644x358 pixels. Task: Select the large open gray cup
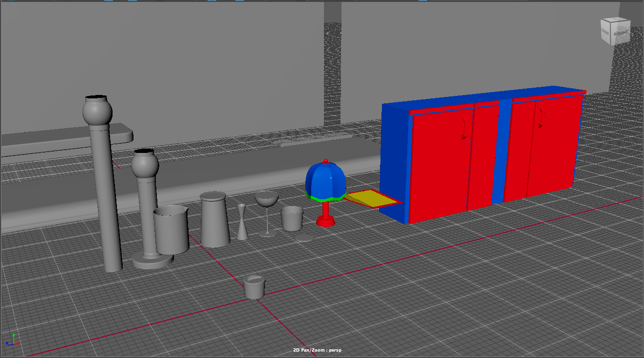[171, 230]
